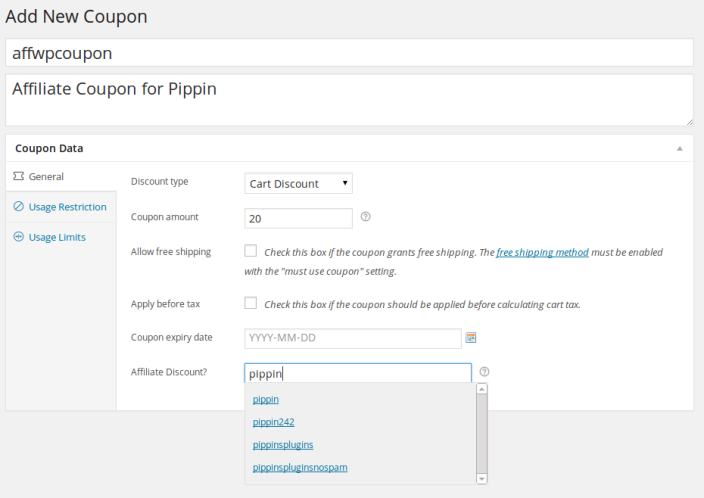The width and height of the screenshot is (704, 498).
Task: Click the Usage Restriction circle-slash icon
Action: [x=18, y=207]
